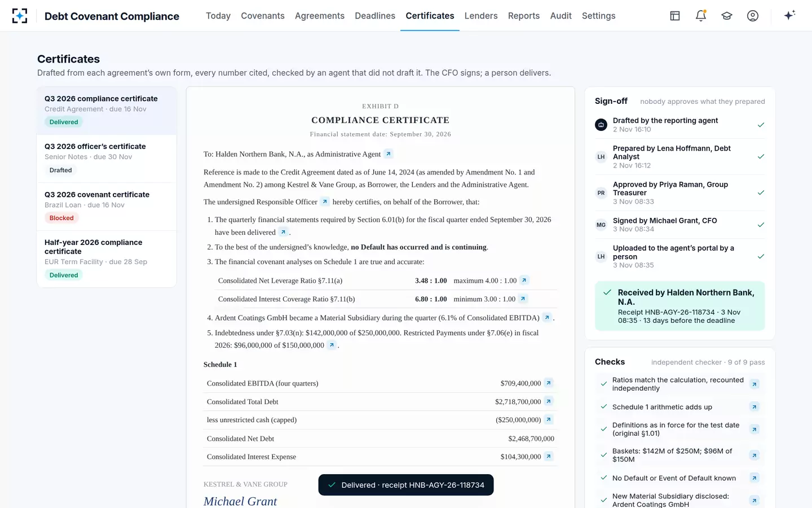Screen dimensions: 812x508
Task: Open the layout panel icon
Action: click(x=675, y=16)
